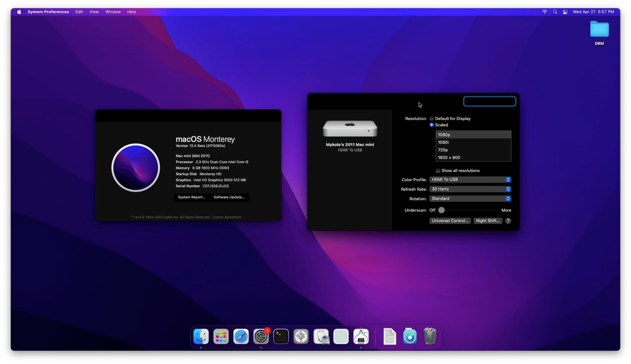This screenshot has width=631, height=364.
Task: Launch Safari from the Dock
Action: (x=241, y=336)
